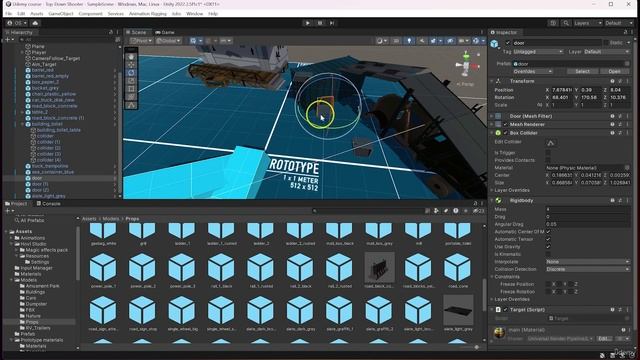Select the Transform tool in Scene overlay
640x360 pixels.
coord(131,97)
